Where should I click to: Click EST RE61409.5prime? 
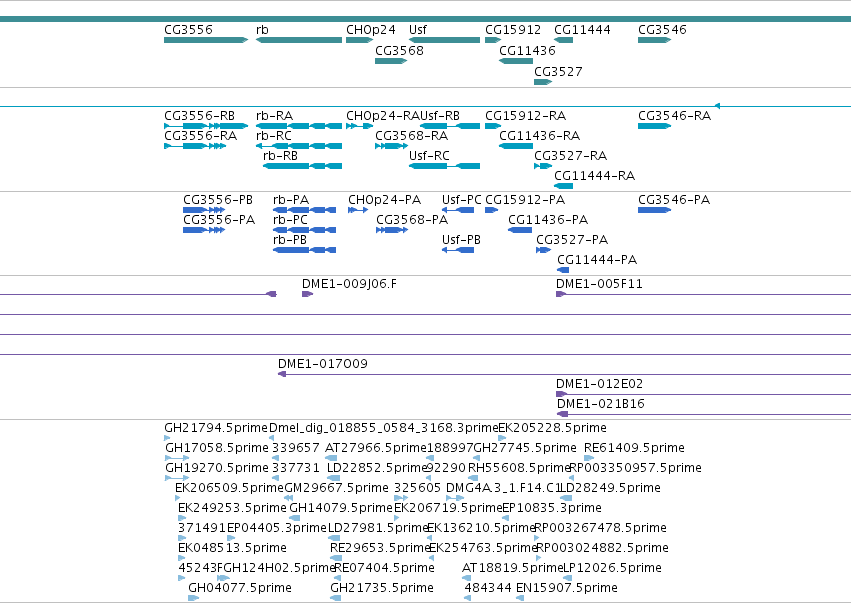click(589, 459)
